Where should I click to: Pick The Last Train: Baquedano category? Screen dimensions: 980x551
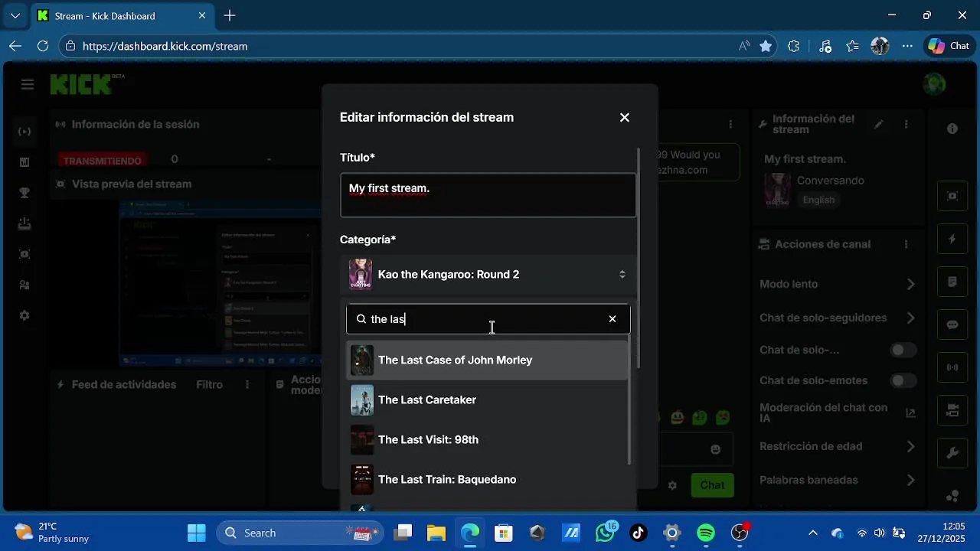click(488, 479)
